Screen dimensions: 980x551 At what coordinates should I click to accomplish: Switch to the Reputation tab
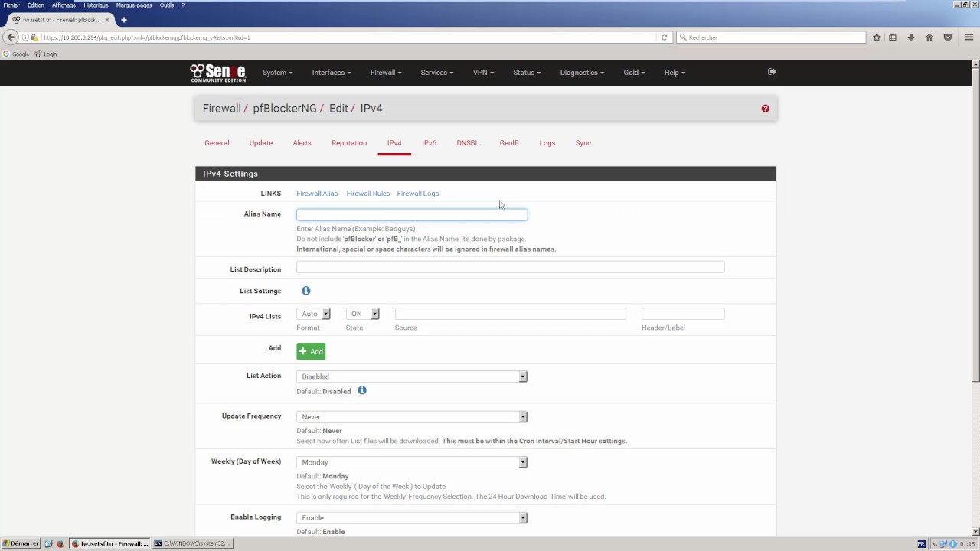pyautogui.click(x=349, y=143)
